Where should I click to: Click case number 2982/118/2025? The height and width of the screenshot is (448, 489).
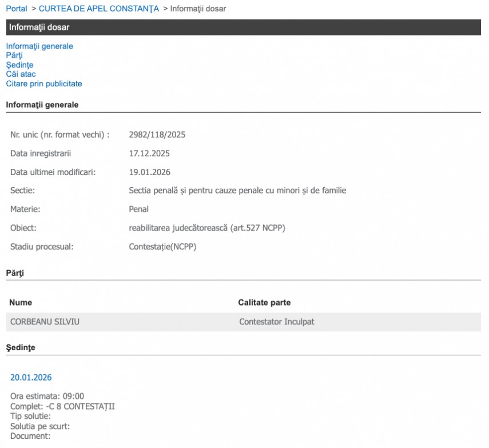157,135
